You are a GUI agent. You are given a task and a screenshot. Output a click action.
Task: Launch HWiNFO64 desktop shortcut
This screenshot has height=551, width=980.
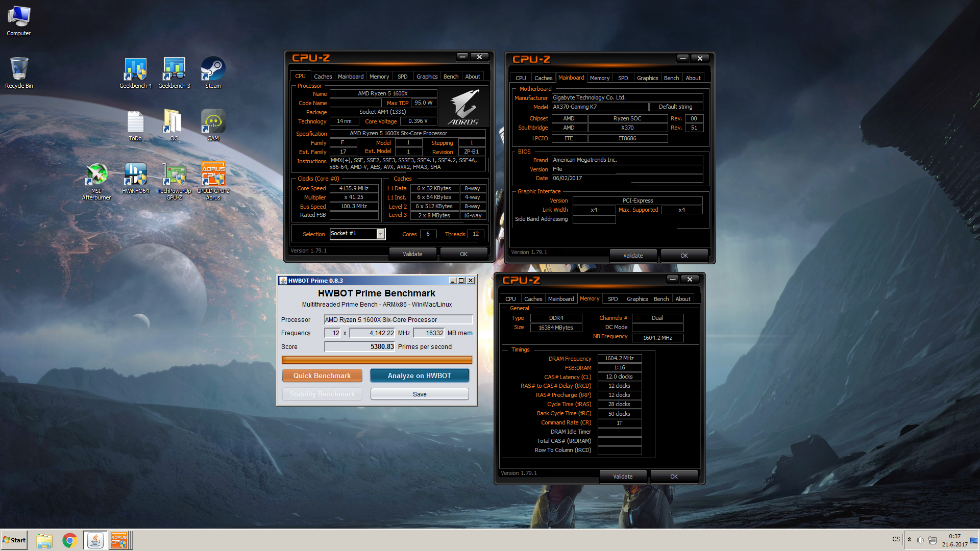pos(135,179)
